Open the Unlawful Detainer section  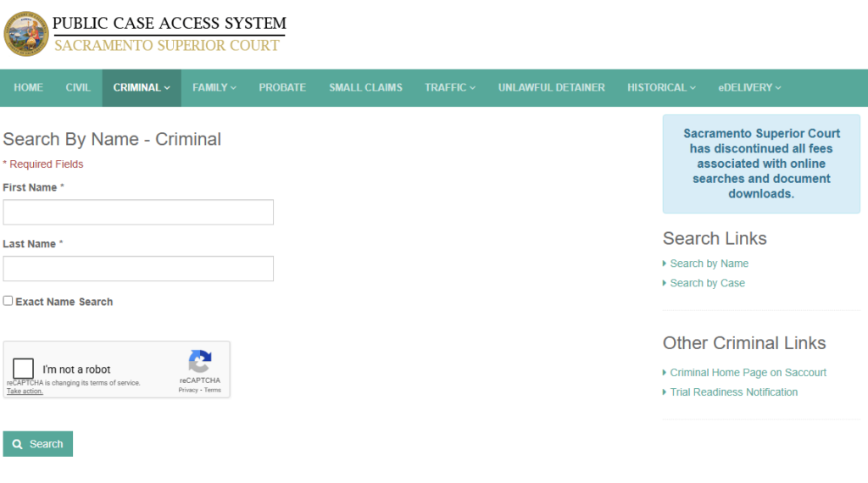(x=551, y=87)
